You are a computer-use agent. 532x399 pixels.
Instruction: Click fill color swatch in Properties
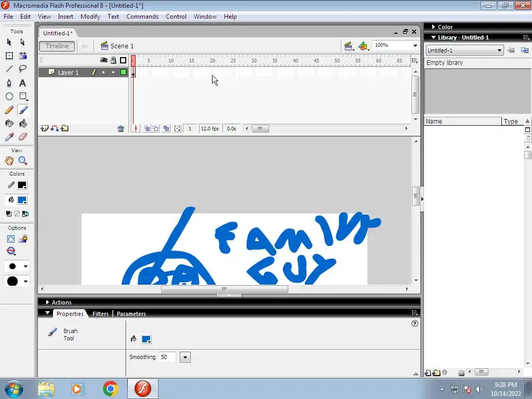click(x=146, y=339)
